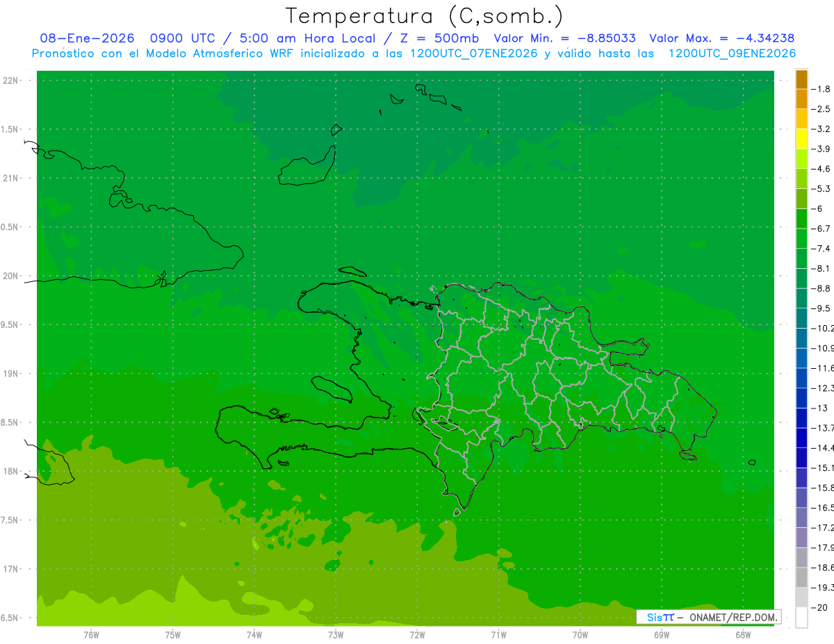Screen dimensions: 834x644
Task: Click the '71W' longitude label
Action: [x=498, y=634]
